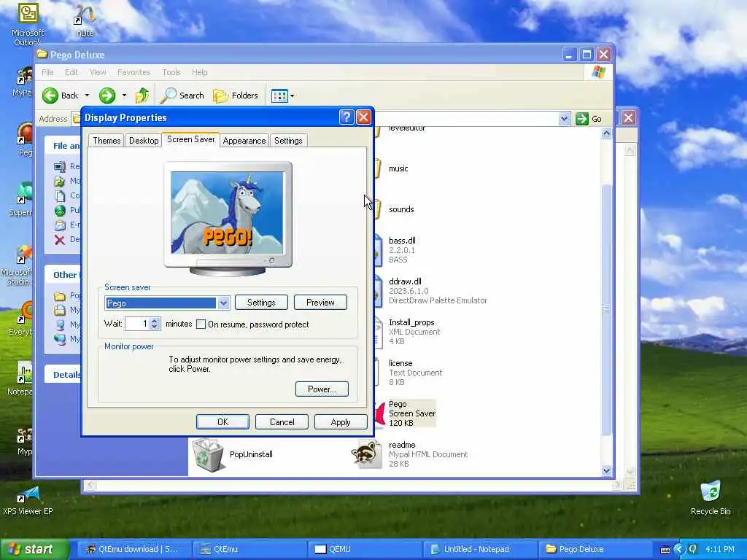747x560 pixels.
Task: Open the Edit menu
Action: point(71,72)
